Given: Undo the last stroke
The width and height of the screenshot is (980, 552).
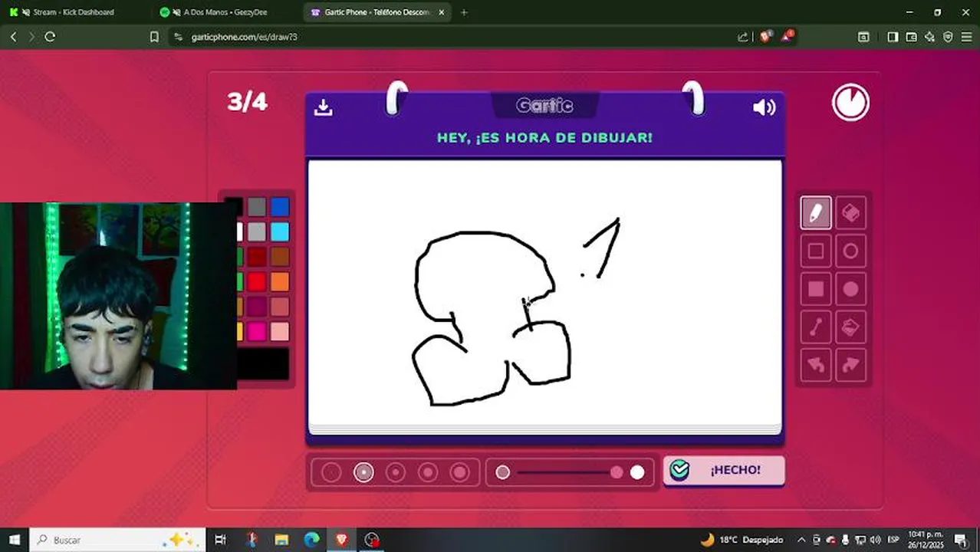Looking at the screenshot, I should (x=816, y=366).
